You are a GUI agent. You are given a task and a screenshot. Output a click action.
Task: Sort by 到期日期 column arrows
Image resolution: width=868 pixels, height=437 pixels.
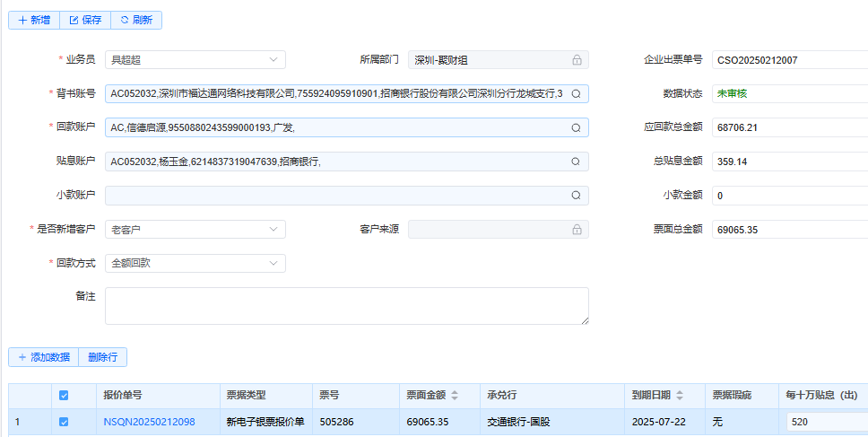click(679, 395)
